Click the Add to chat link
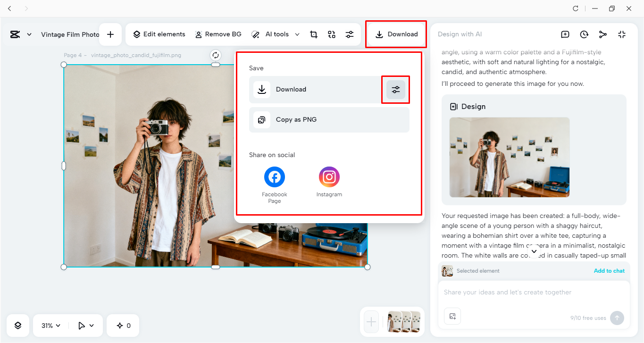 [609, 270]
